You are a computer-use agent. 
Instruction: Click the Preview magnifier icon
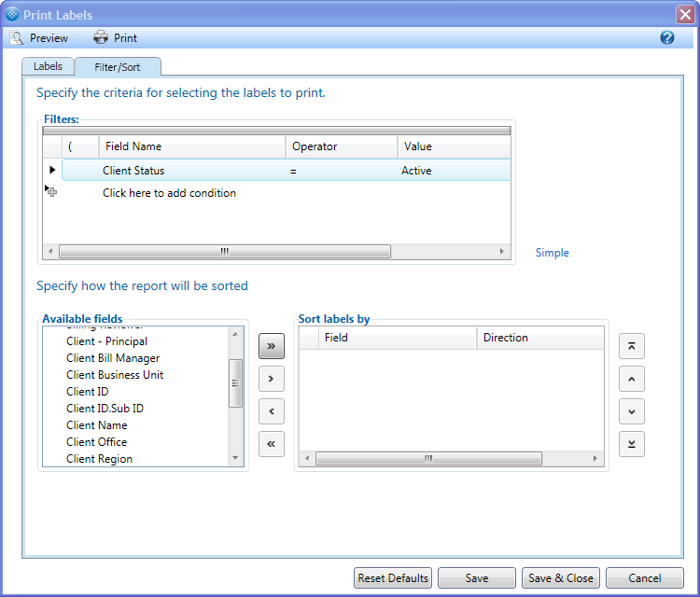tap(16, 38)
